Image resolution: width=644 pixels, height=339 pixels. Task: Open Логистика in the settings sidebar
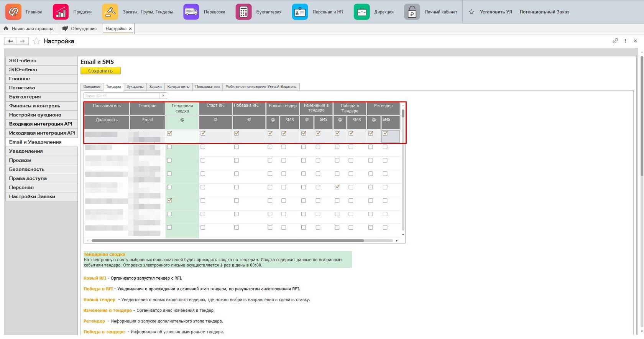click(41, 88)
